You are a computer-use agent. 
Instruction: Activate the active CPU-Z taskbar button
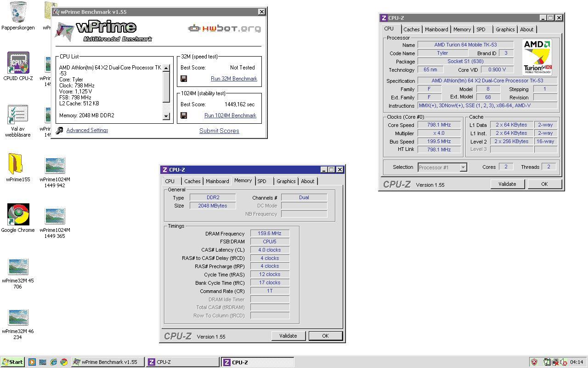(257, 362)
